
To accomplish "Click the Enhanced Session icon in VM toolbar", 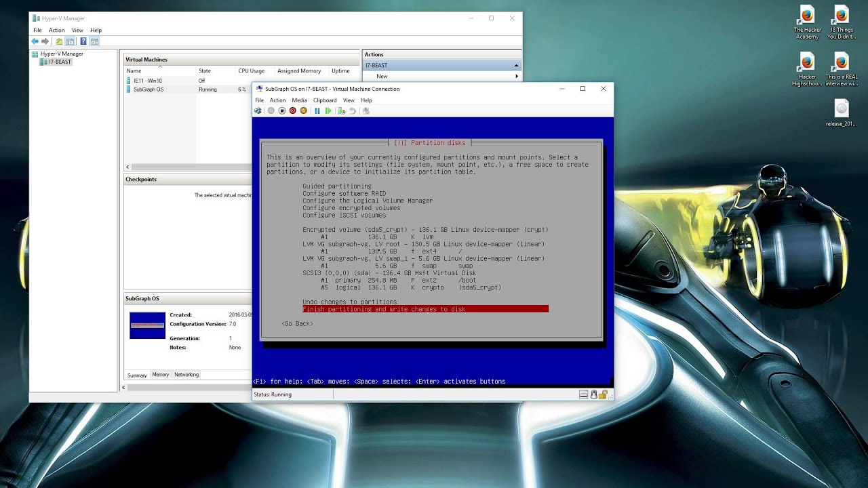I will (x=366, y=110).
